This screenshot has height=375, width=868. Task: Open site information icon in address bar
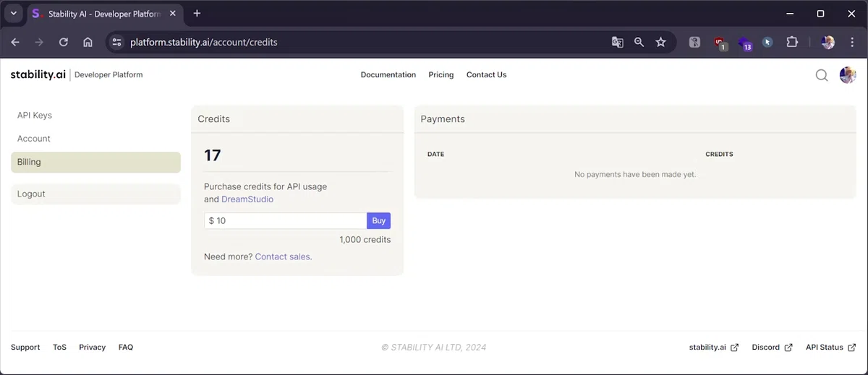117,42
